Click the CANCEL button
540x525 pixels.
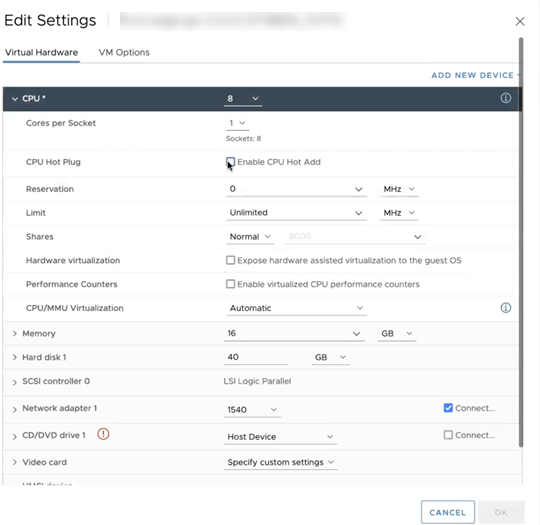coord(448,512)
